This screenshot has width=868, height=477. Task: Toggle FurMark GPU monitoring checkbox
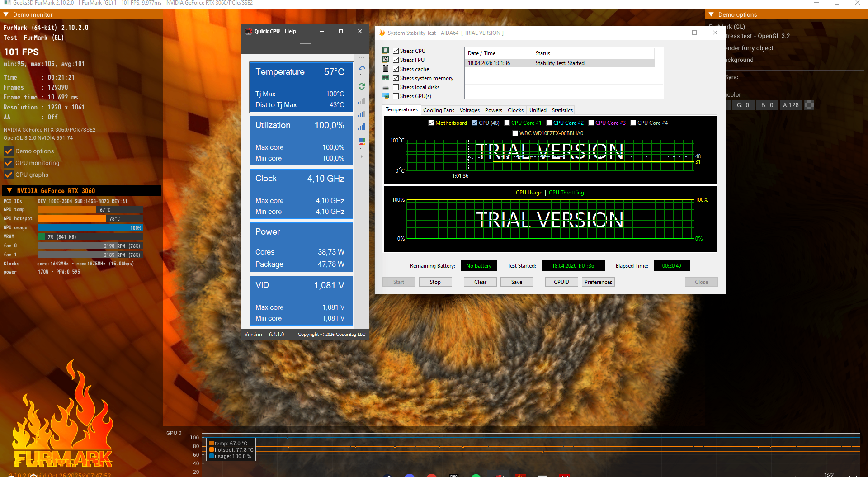[9, 163]
